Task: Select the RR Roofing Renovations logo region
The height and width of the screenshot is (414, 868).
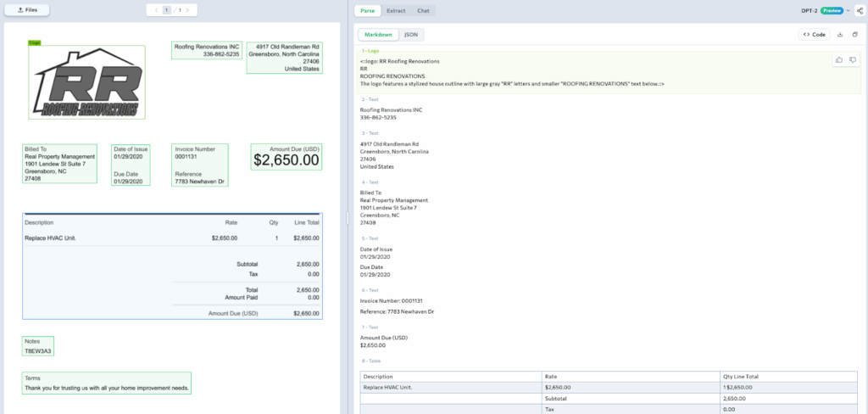Action: pyautogui.click(x=86, y=81)
